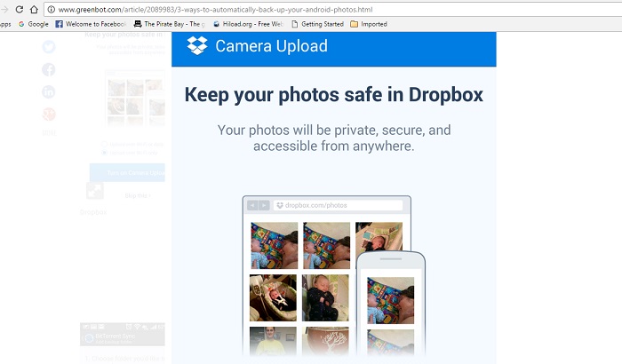Click the Twitter share icon
Viewport: 622px width, 364px height.
48,47
